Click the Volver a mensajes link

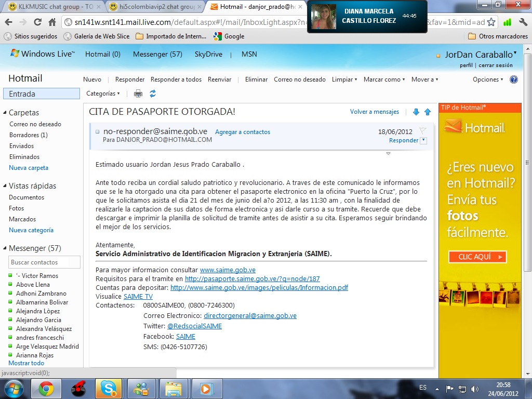(375, 112)
